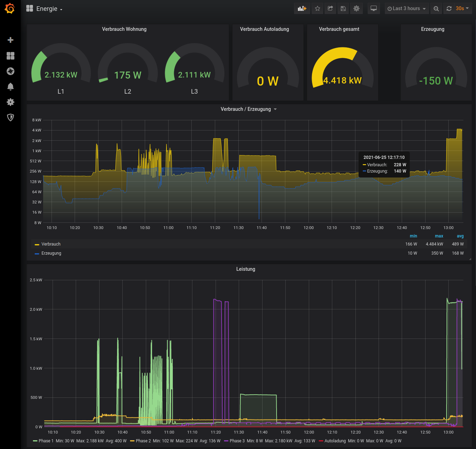Click the Add panel icon
Viewport: 476px width, 449px height.
[x=302, y=8]
